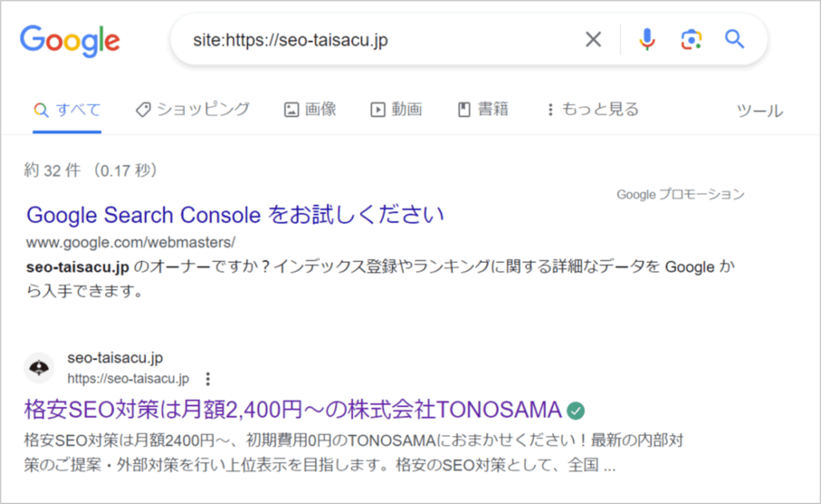Open the Google Search Console をお試しください link
The image size is (821, 504).
pyautogui.click(x=235, y=215)
